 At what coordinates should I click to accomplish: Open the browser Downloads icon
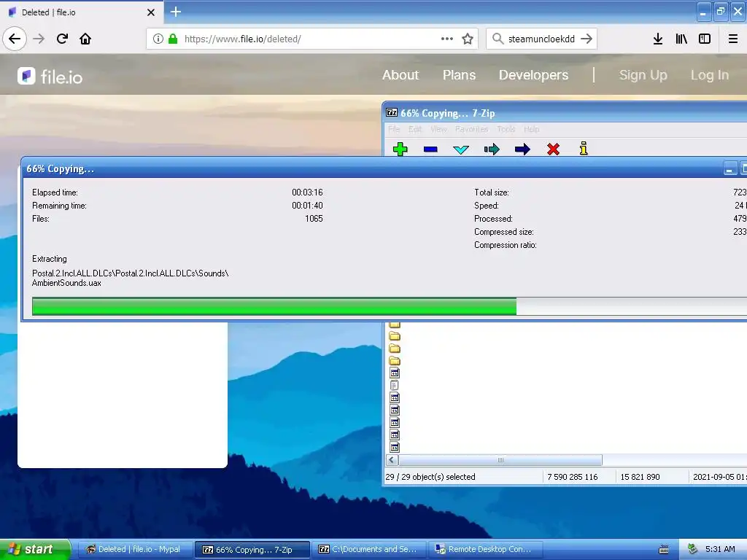(x=658, y=39)
